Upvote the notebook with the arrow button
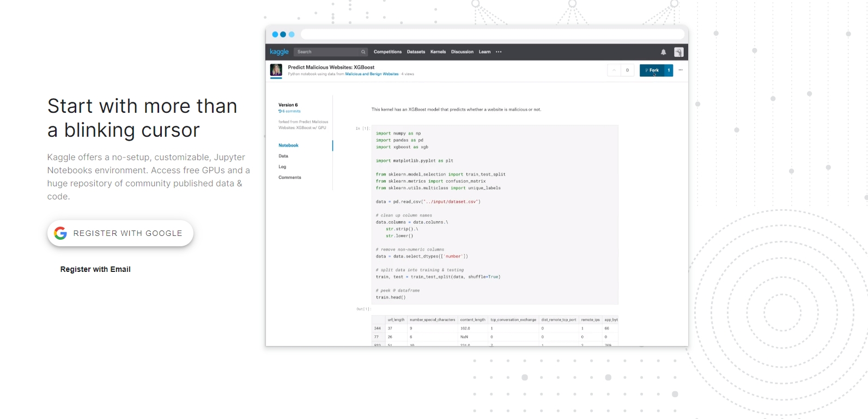Image resolution: width=868 pixels, height=419 pixels. [614, 70]
